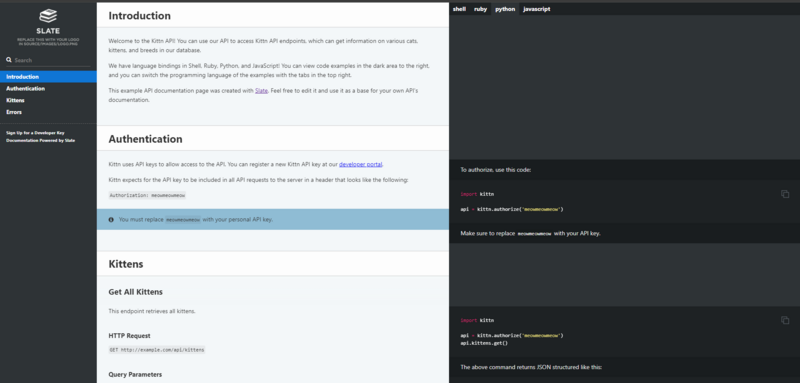Viewport: 800px width, 383px height.
Task: Switch to the javascript language tab
Action: [x=537, y=9]
